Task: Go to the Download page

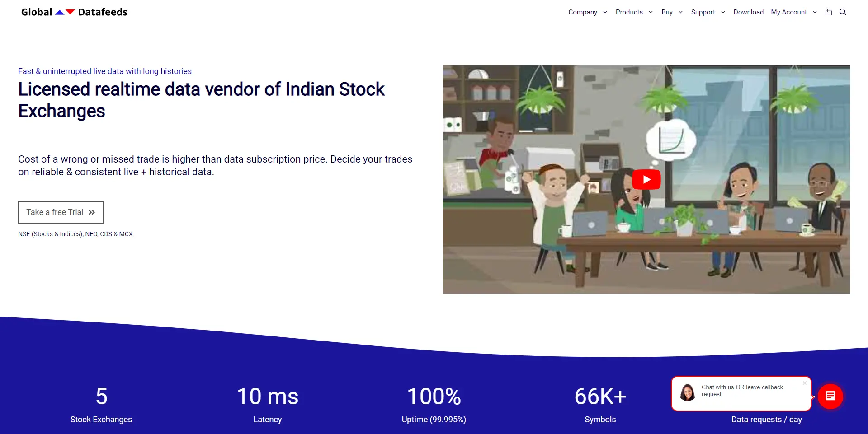Action: click(x=748, y=12)
